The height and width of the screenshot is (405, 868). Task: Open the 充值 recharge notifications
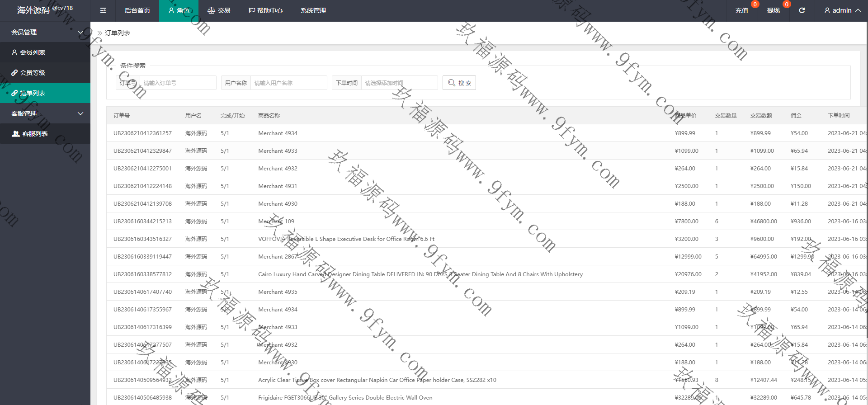pos(741,10)
